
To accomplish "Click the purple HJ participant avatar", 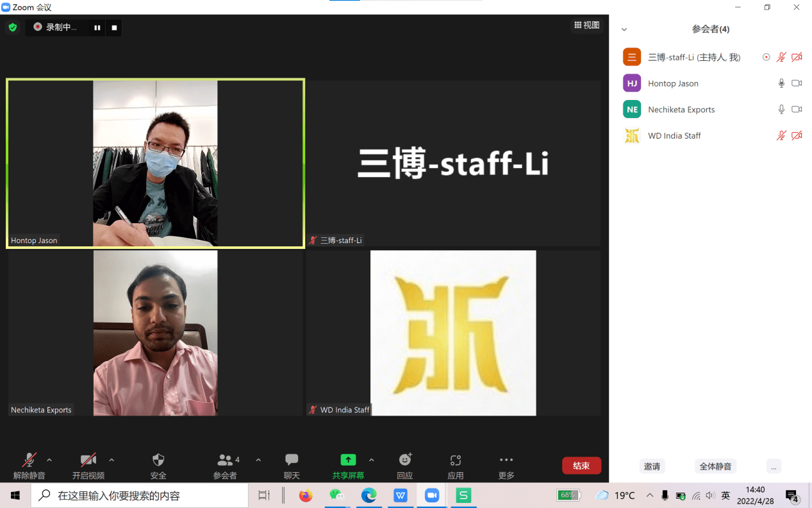I will tap(632, 83).
